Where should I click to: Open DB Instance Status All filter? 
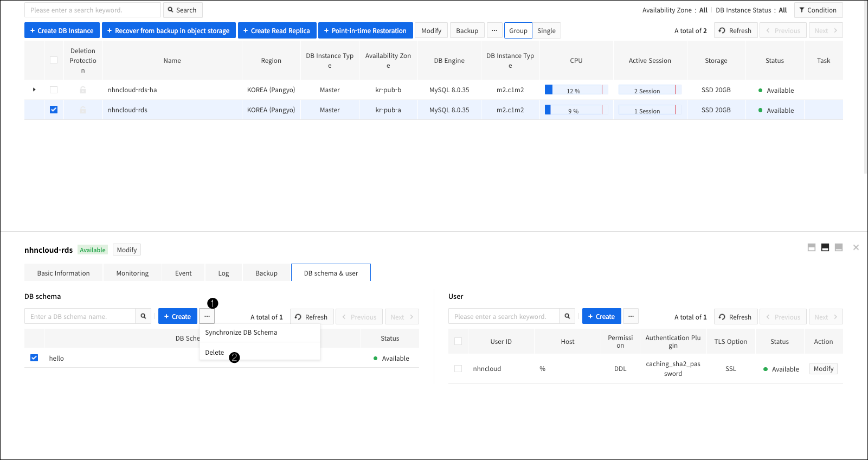pos(782,10)
